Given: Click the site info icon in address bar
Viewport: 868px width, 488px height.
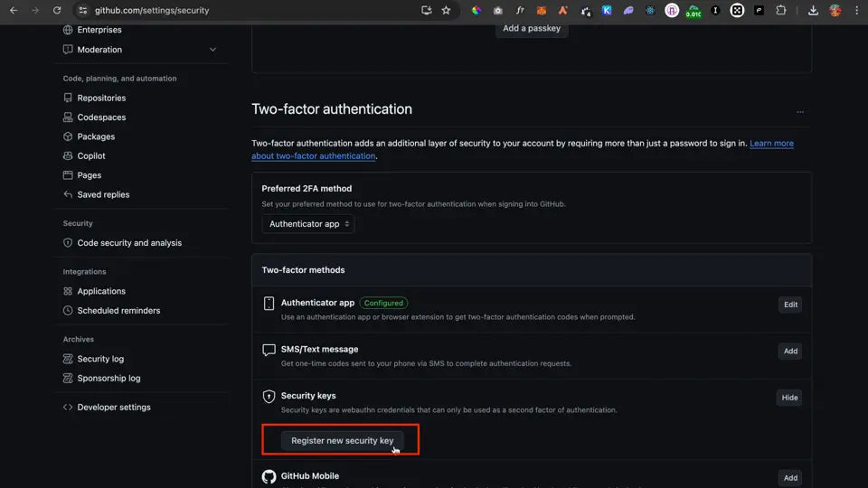Looking at the screenshot, I should point(82,10).
